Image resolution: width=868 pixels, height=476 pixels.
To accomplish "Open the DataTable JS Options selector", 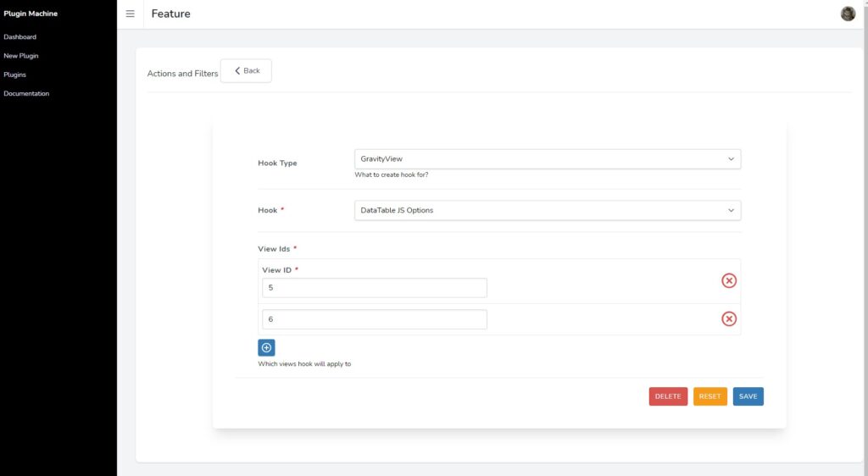I will coord(548,211).
